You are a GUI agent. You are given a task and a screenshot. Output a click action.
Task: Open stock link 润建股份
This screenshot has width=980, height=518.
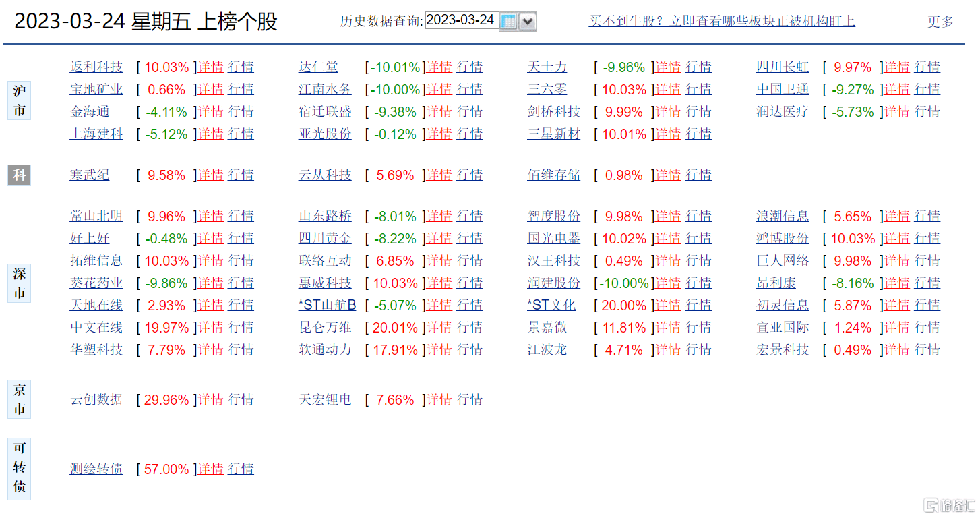553,283
